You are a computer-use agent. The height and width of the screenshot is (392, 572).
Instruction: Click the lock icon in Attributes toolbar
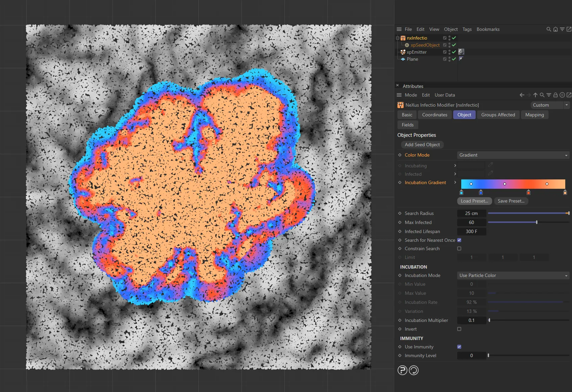point(556,95)
